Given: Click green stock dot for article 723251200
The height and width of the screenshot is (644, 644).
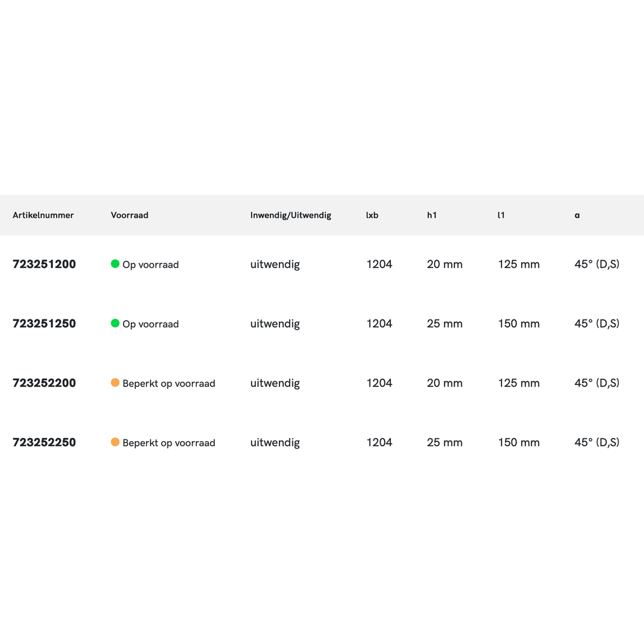Looking at the screenshot, I should point(115,263).
